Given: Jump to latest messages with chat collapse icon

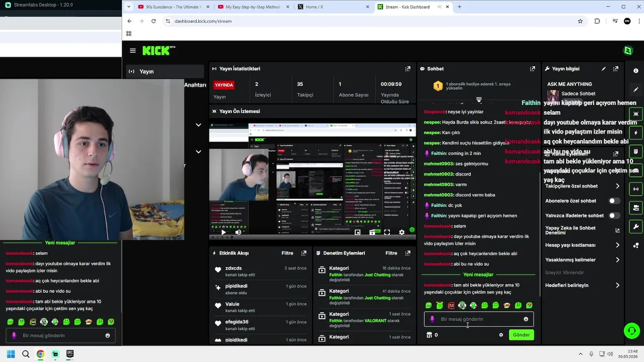Looking at the screenshot, I should pos(479,100).
